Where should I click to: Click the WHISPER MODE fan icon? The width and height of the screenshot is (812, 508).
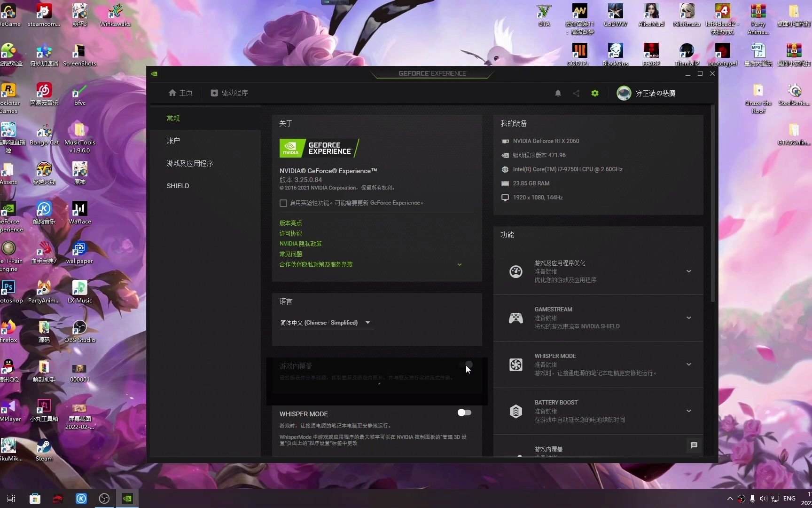click(516, 365)
